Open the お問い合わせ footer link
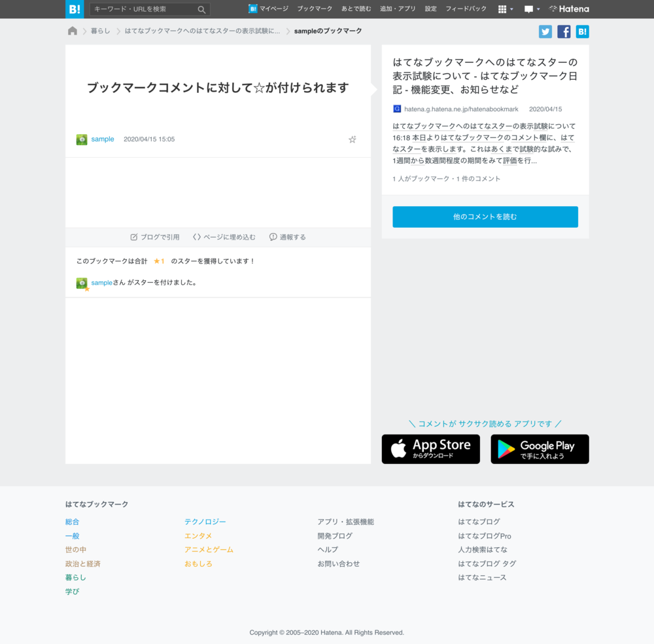 coord(339,564)
